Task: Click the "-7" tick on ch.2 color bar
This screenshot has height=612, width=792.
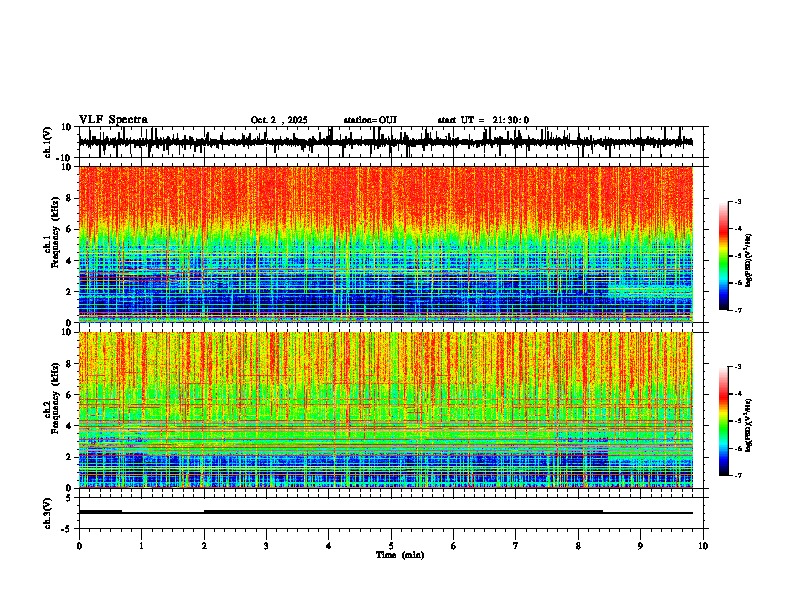Action: coord(737,475)
